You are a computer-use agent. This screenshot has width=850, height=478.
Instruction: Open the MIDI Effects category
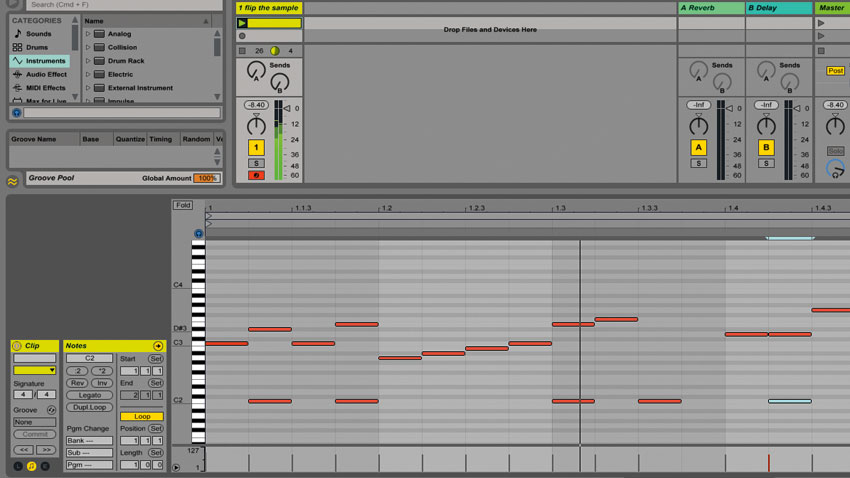(40, 88)
